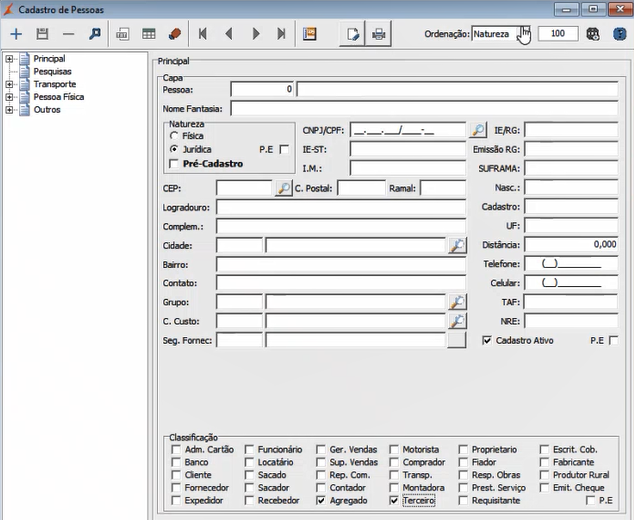Open the Ordenação dropdown
Viewport: 634px width, 520px height.
[523, 34]
